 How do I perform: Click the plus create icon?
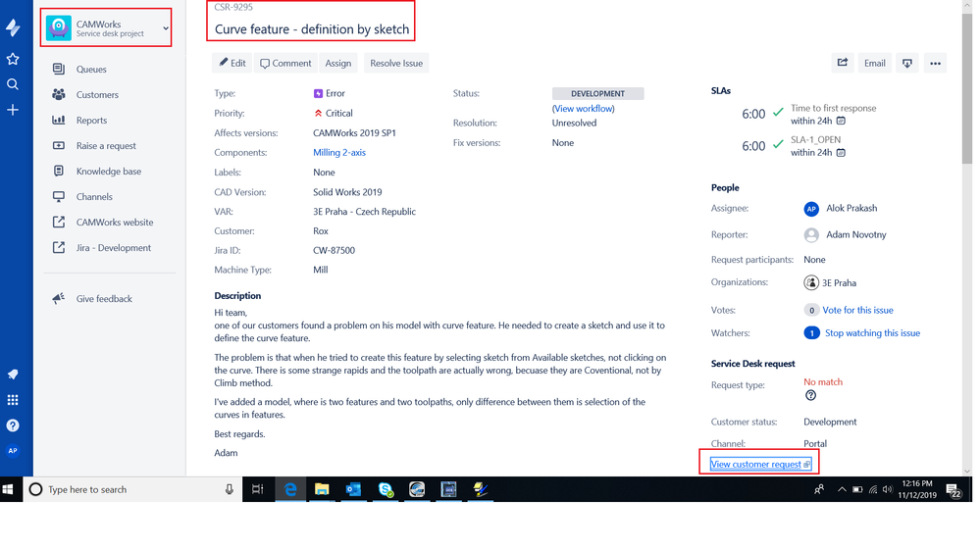pos(13,110)
